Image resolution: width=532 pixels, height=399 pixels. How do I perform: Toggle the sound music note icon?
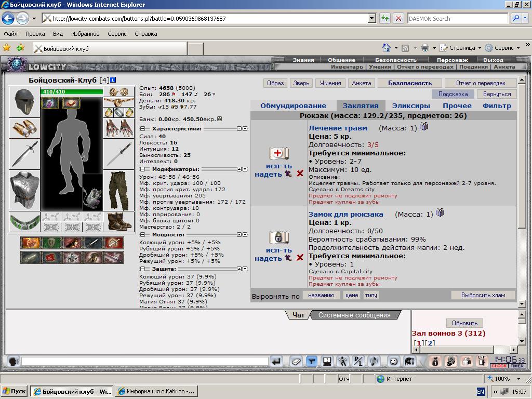tap(374, 362)
